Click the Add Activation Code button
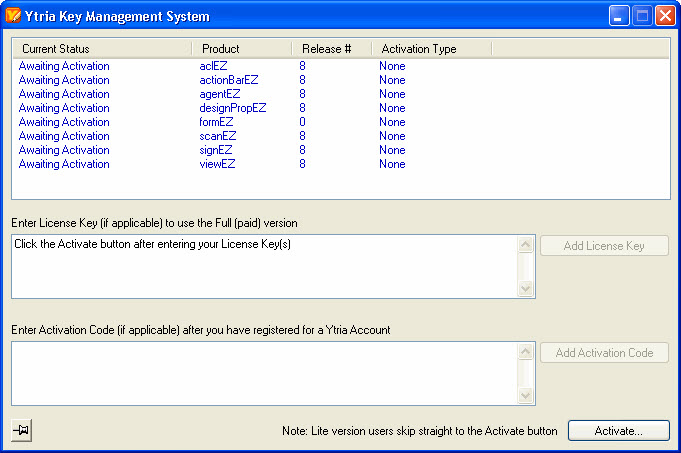Screen dimensions: 681x453 604,352
